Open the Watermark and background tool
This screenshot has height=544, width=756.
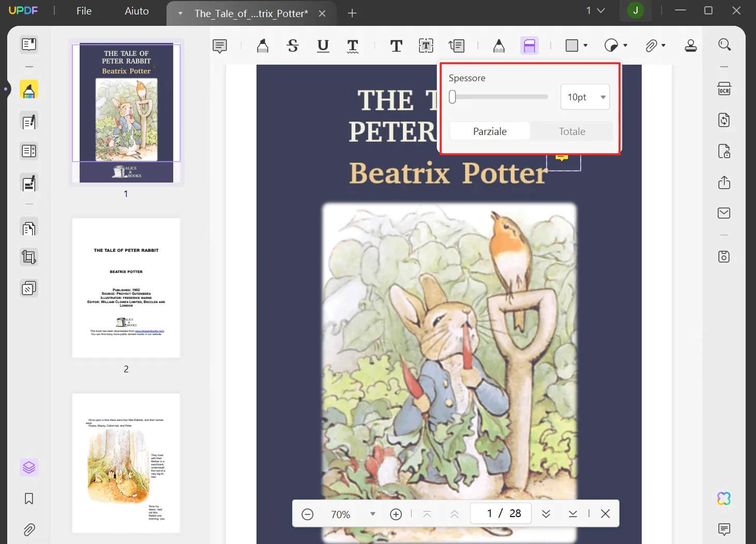(29, 288)
